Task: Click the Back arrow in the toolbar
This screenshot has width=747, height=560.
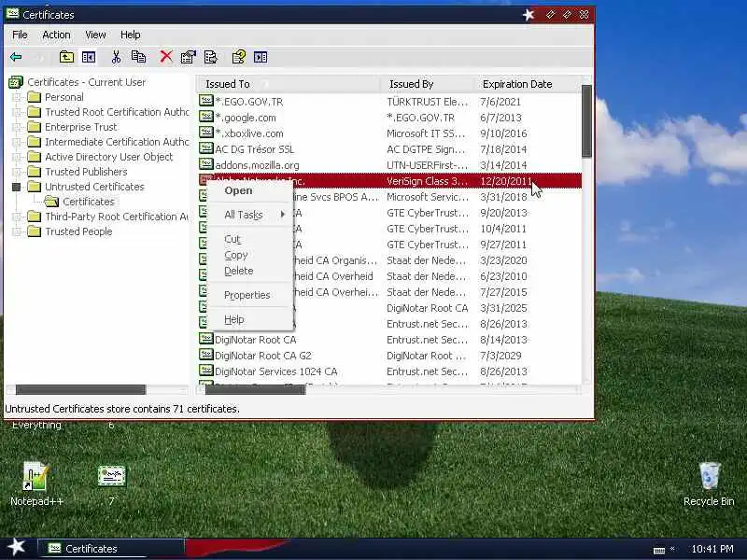Action: 16,57
